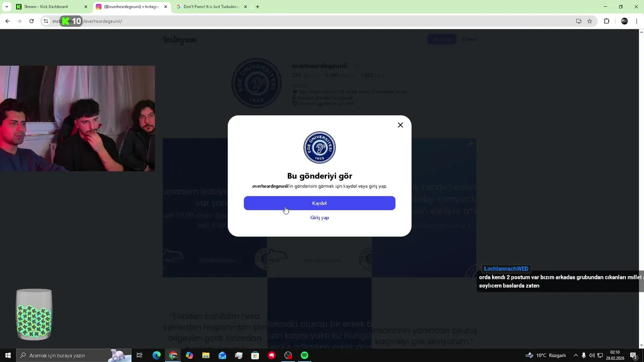Click the microphone tray icon
Viewport: 644px width, 362px height.
coord(584,355)
